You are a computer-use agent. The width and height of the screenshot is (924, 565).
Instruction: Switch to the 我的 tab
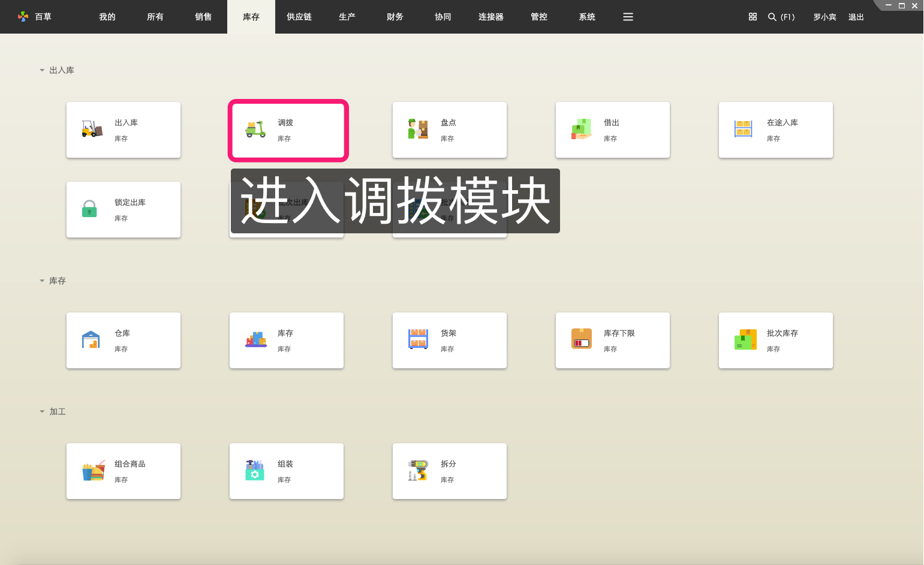click(x=107, y=17)
